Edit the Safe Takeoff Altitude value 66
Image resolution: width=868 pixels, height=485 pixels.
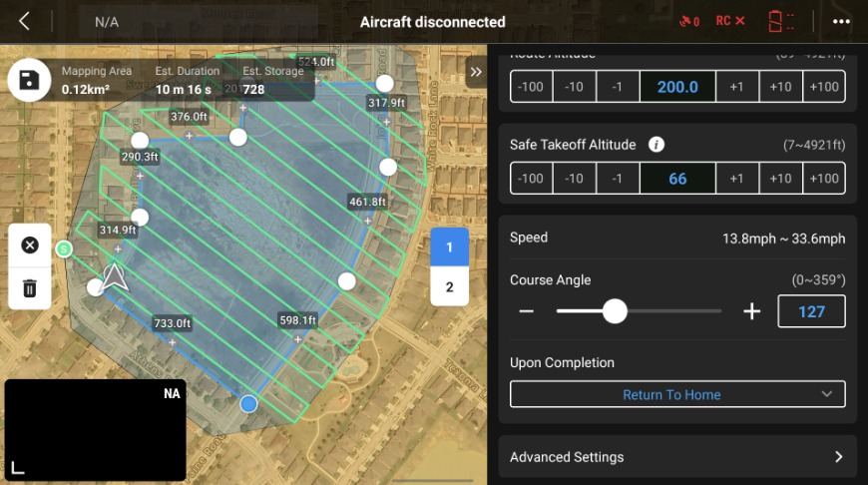[677, 179]
